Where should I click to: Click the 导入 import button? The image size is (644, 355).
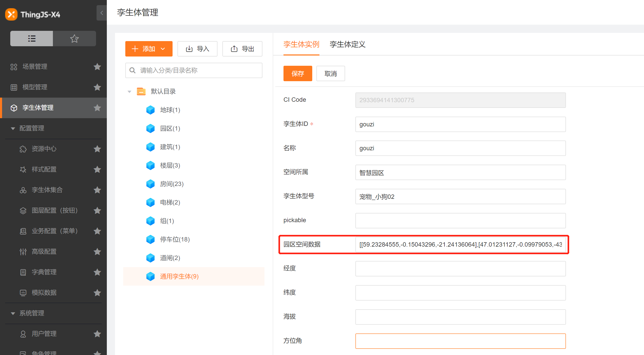coord(197,49)
